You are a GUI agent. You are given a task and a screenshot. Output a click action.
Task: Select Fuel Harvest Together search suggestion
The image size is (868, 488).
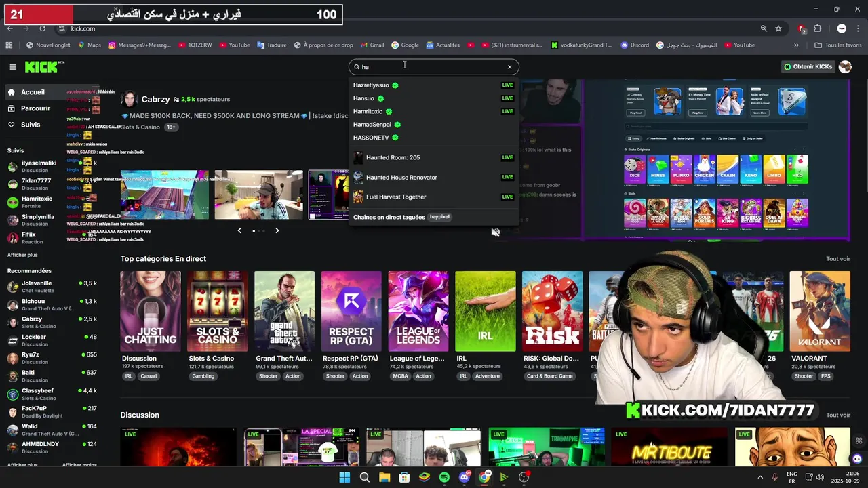point(434,197)
